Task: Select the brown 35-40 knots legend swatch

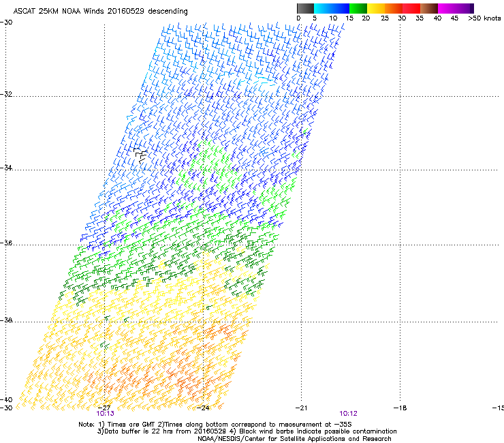Action: [x=429, y=8]
